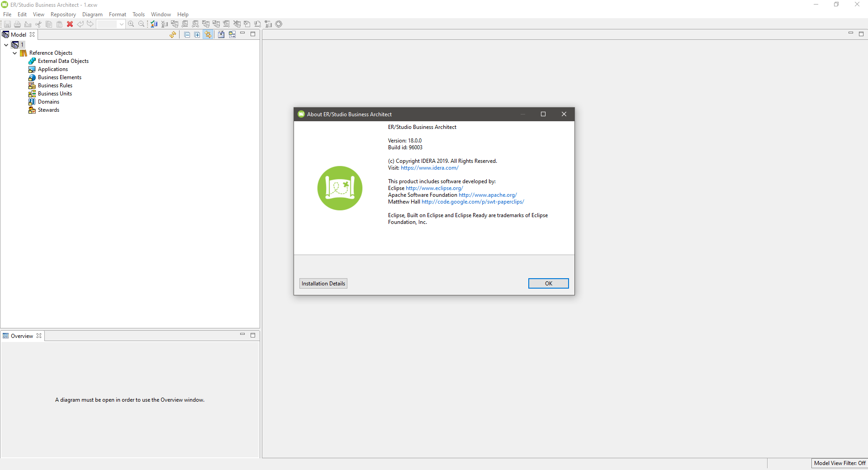Click the Copy toolbar icon
The width and height of the screenshot is (868, 470).
click(x=49, y=24)
